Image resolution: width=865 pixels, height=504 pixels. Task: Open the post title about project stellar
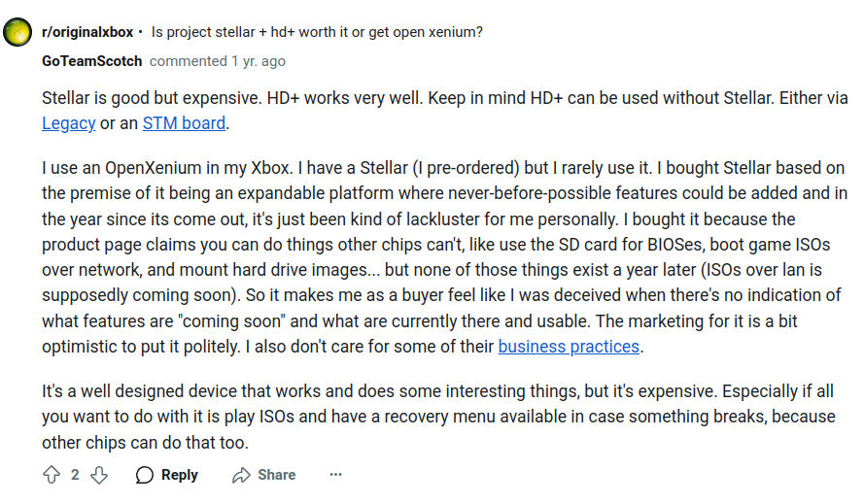click(317, 32)
